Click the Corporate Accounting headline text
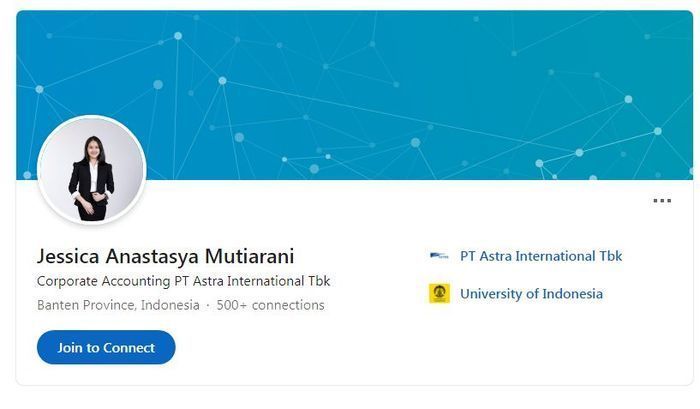The width and height of the screenshot is (700, 409). [183, 281]
